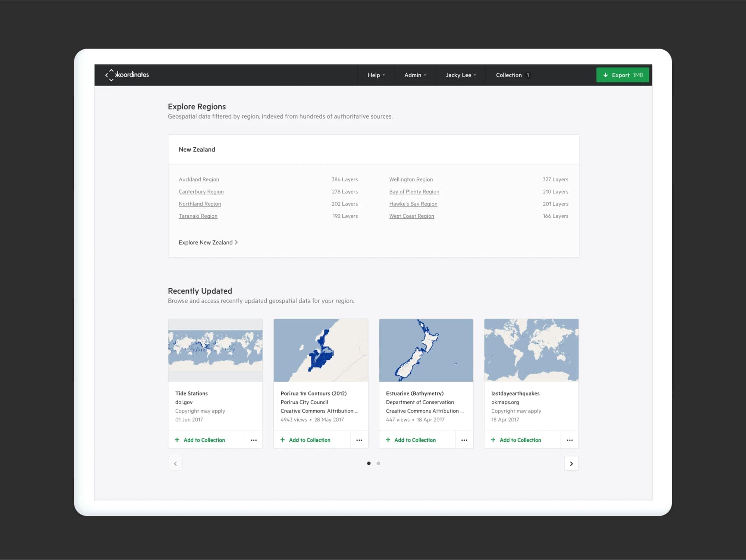Viewport: 746px width, 560px height.
Task: Go to previous carousel page arrow
Action: tap(175, 464)
